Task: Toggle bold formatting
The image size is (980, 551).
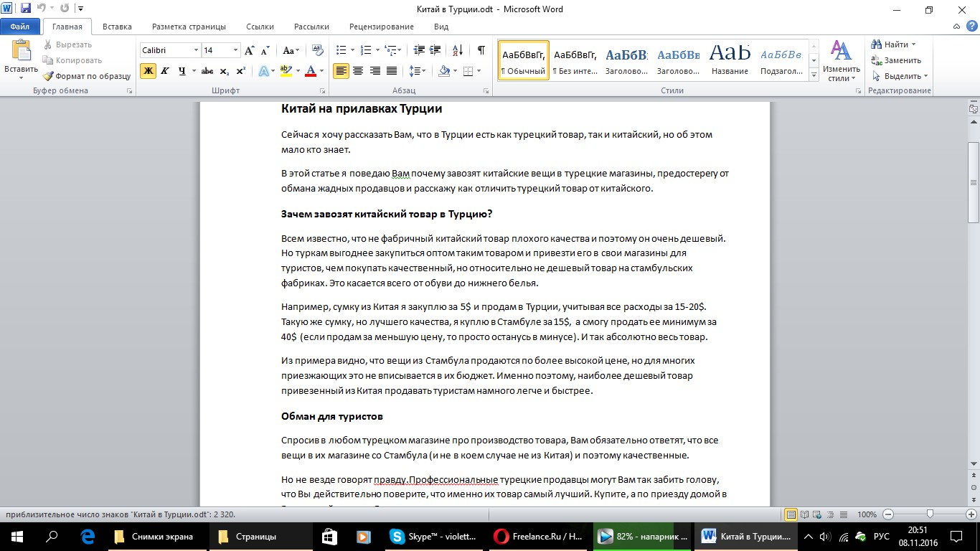Action: [x=148, y=71]
